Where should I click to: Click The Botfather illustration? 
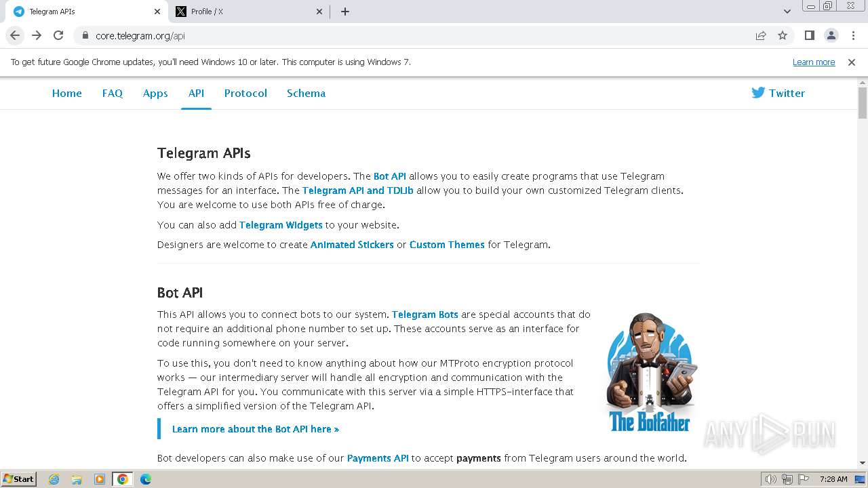pos(650,373)
